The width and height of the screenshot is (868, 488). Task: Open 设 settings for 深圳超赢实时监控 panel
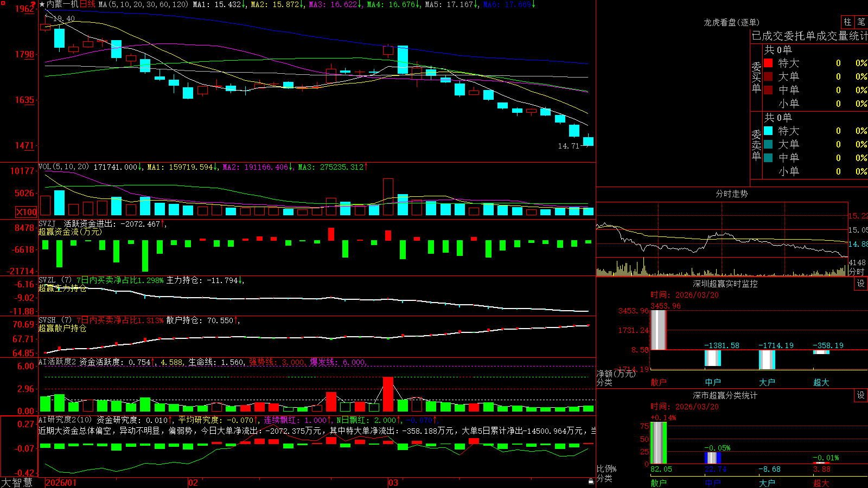coord(861,284)
